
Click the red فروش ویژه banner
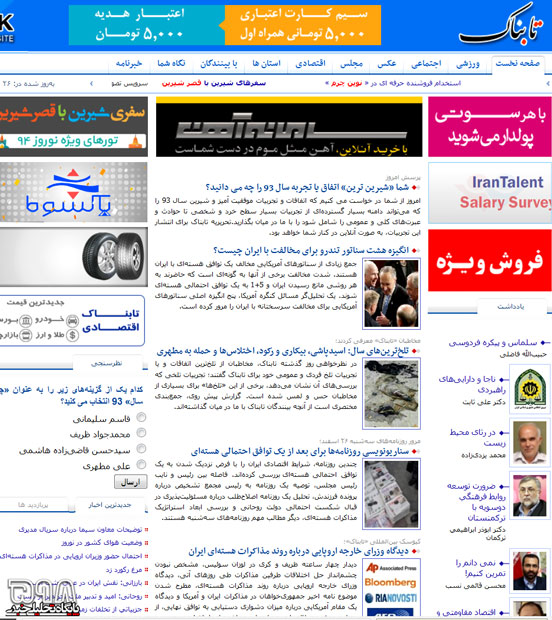490,261
